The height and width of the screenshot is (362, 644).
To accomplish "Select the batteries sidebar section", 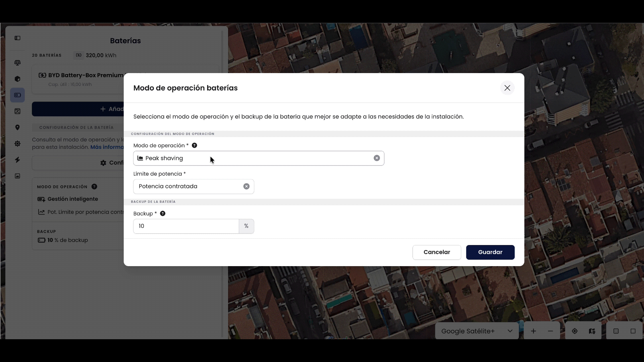I will pos(17,95).
